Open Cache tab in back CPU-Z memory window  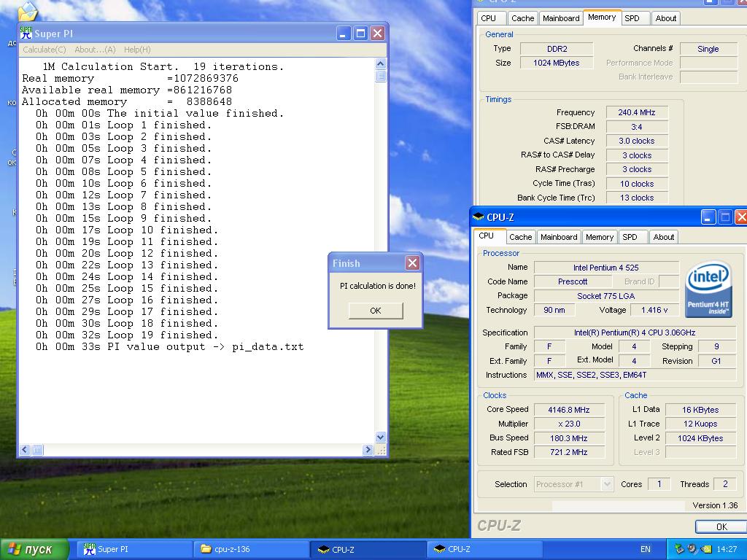click(x=522, y=18)
